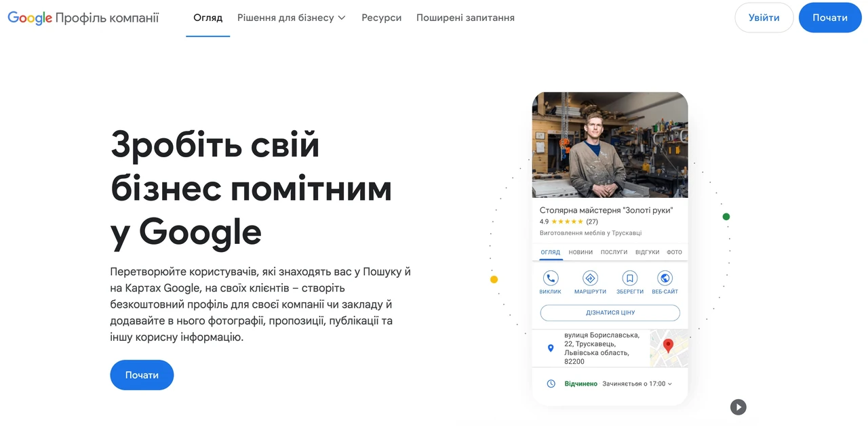Screen dimensions: 868x435
Task: Select ПОСЛУГИ tab in business card
Action: [614, 252]
